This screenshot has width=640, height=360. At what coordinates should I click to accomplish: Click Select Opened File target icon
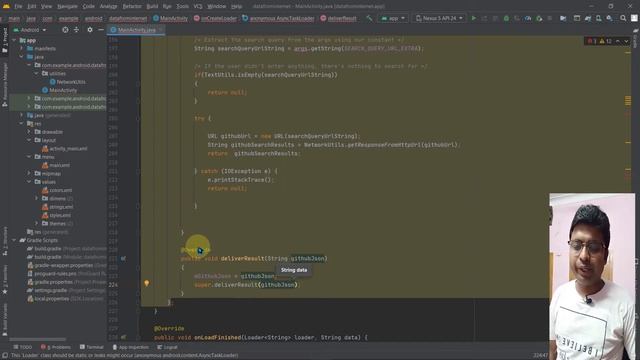(65, 30)
